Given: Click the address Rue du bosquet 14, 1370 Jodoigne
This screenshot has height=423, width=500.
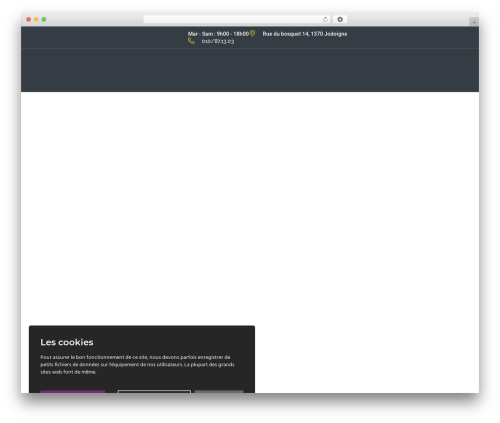Looking at the screenshot, I should coord(305,34).
